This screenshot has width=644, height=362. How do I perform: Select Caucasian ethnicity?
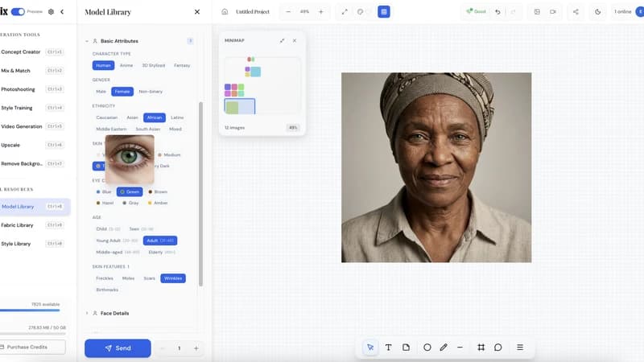tap(107, 117)
